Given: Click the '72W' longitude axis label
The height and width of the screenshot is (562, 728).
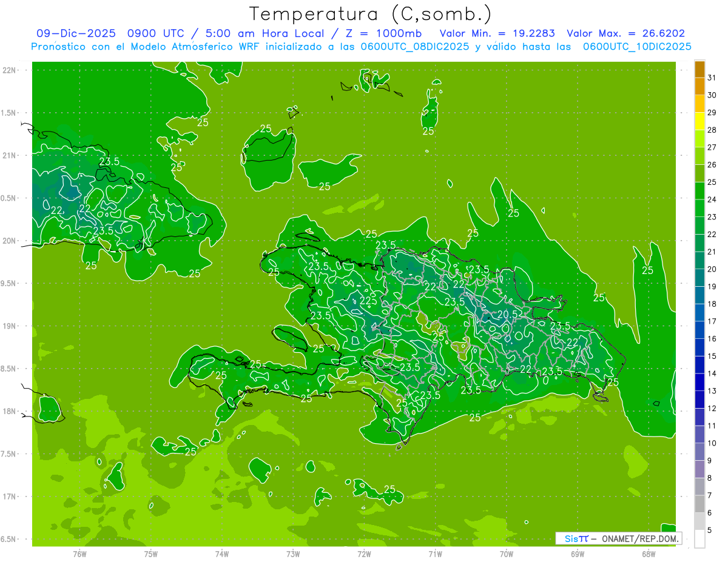Looking at the screenshot, I should pyautogui.click(x=365, y=554).
